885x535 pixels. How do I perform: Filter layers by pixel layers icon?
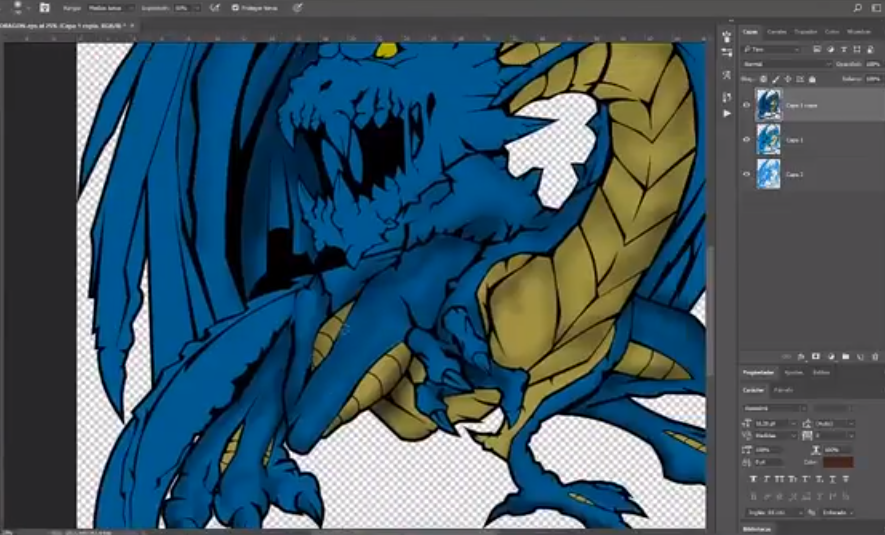point(817,50)
